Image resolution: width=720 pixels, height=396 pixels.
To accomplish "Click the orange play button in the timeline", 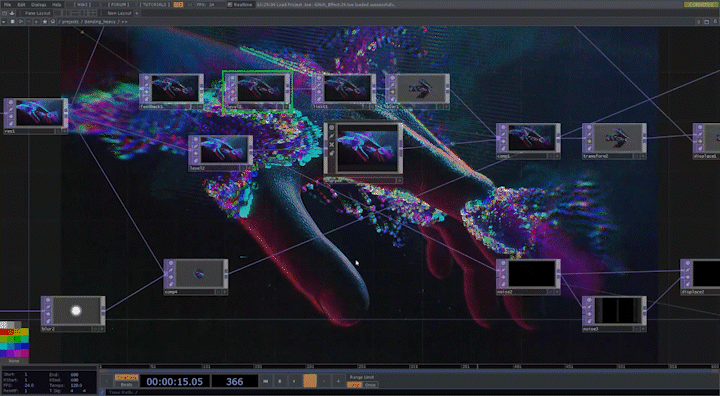I will coord(310,381).
